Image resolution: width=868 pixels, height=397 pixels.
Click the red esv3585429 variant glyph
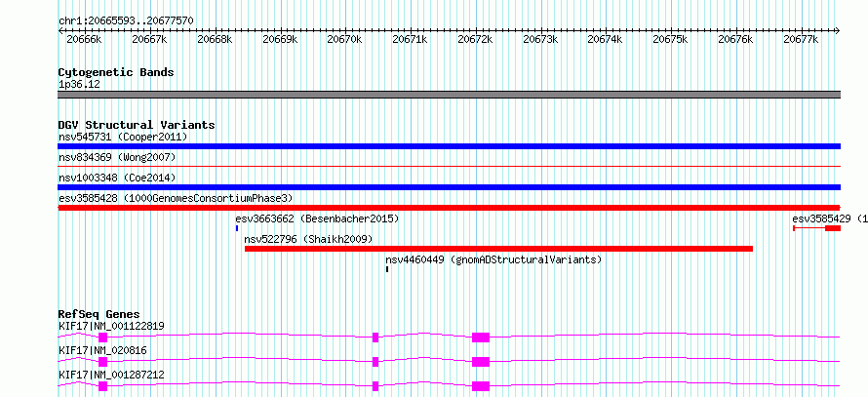click(817, 228)
